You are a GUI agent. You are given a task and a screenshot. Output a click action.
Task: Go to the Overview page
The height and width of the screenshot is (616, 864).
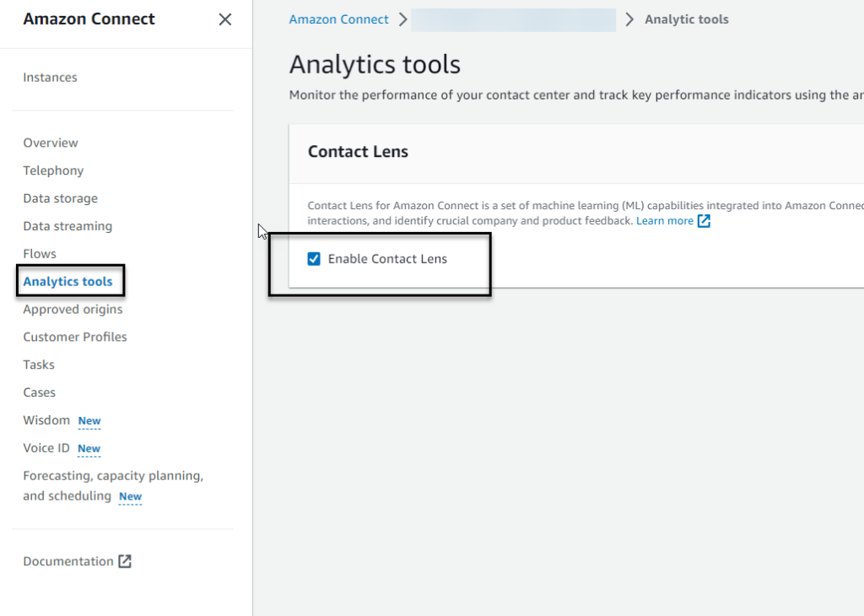(x=51, y=143)
